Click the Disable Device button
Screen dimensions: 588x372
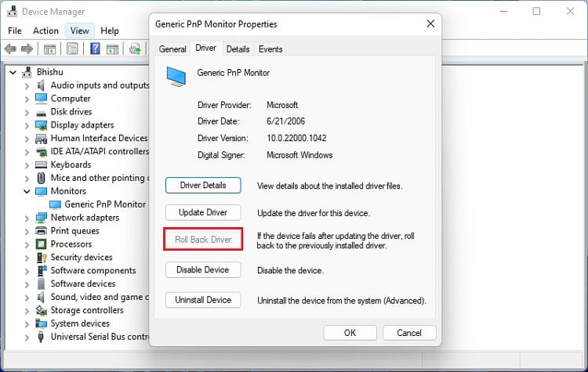point(203,269)
